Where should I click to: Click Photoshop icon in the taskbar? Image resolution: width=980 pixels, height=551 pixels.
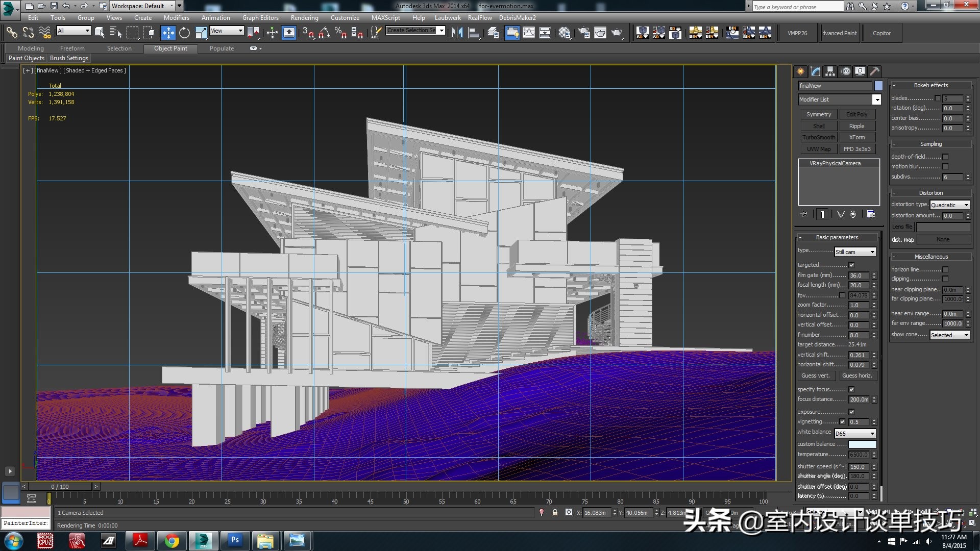tap(235, 540)
